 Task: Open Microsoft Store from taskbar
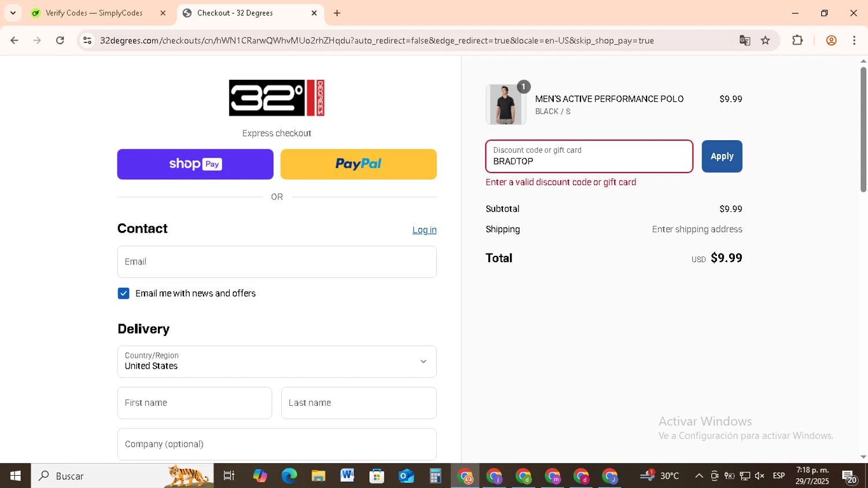tap(377, 476)
